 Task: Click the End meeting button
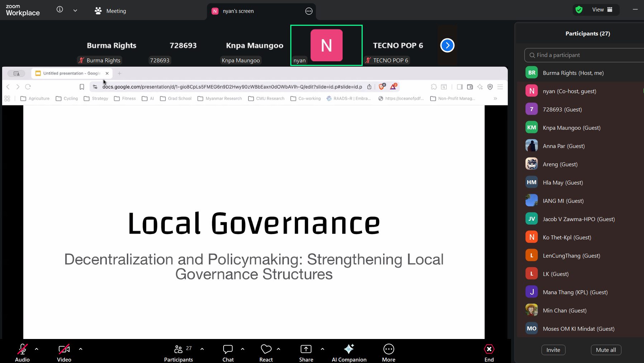(489, 353)
